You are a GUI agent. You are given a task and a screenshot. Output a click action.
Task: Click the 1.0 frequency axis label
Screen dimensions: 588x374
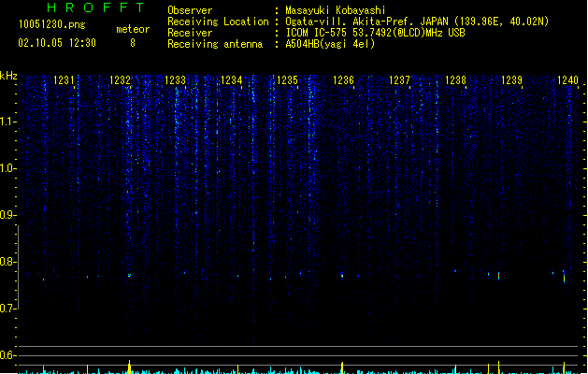(x=7, y=168)
